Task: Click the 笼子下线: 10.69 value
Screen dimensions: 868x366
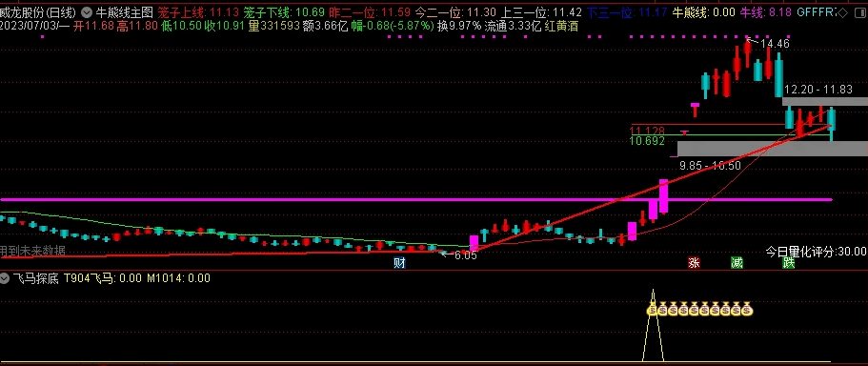Action: 284,12
